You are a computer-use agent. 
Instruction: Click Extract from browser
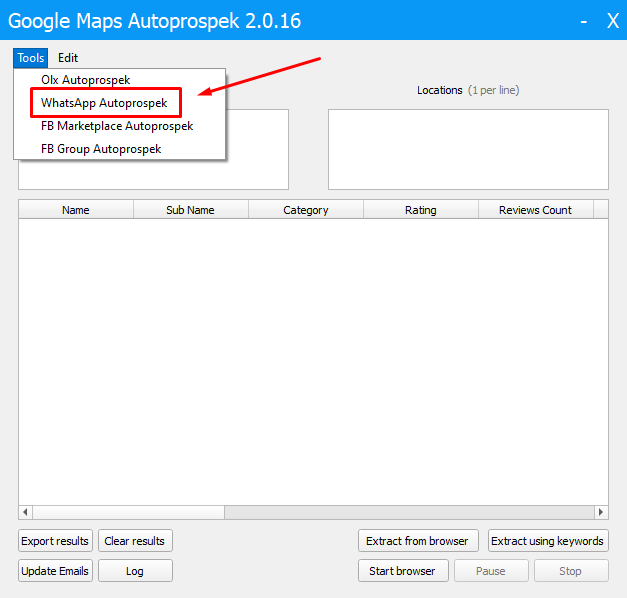coord(418,541)
